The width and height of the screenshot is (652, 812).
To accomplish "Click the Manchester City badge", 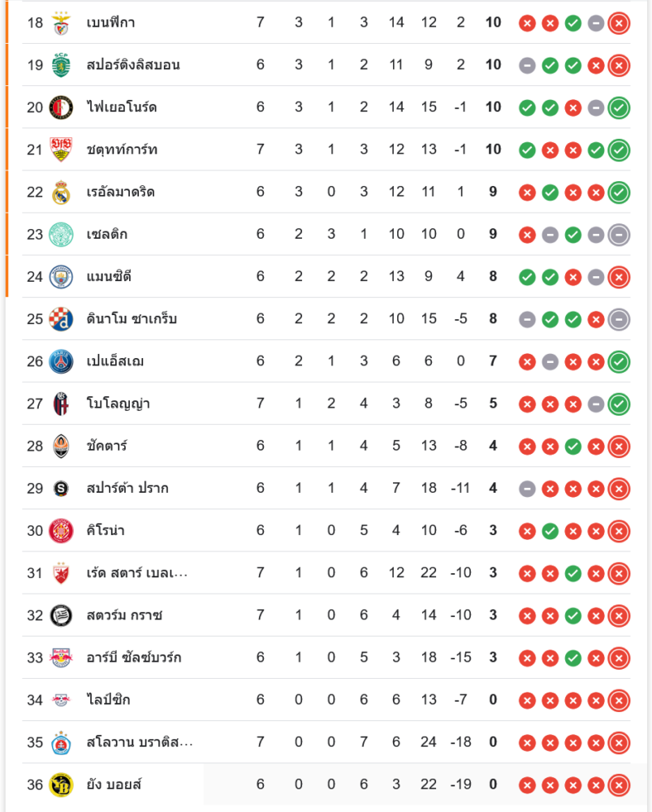I will pyautogui.click(x=61, y=277).
